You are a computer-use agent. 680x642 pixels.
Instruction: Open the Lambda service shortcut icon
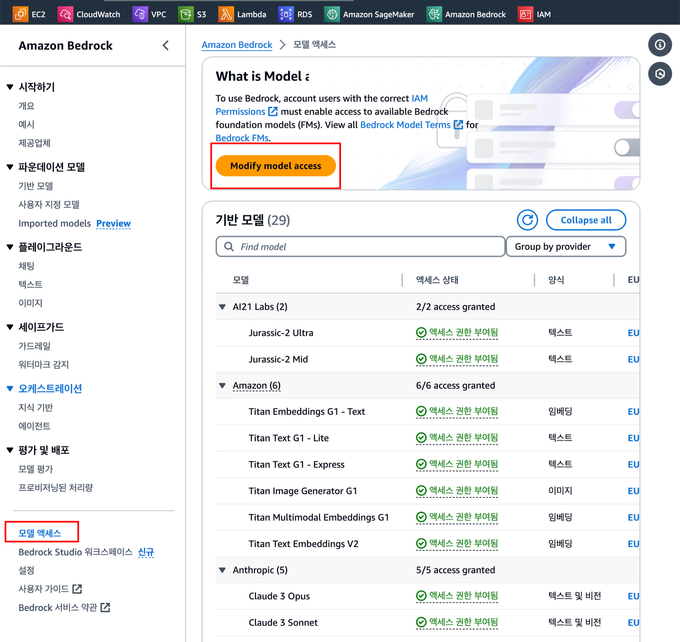pyautogui.click(x=226, y=14)
